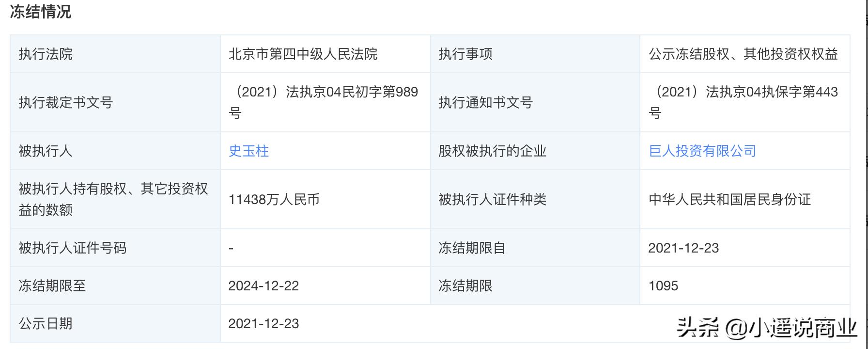
Task: Click the 被执行人证件号码 label
Action: point(73,248)
